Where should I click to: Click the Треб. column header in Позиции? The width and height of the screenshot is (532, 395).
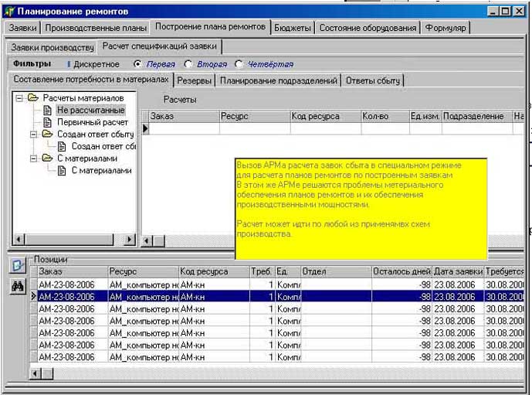(262, 271)
